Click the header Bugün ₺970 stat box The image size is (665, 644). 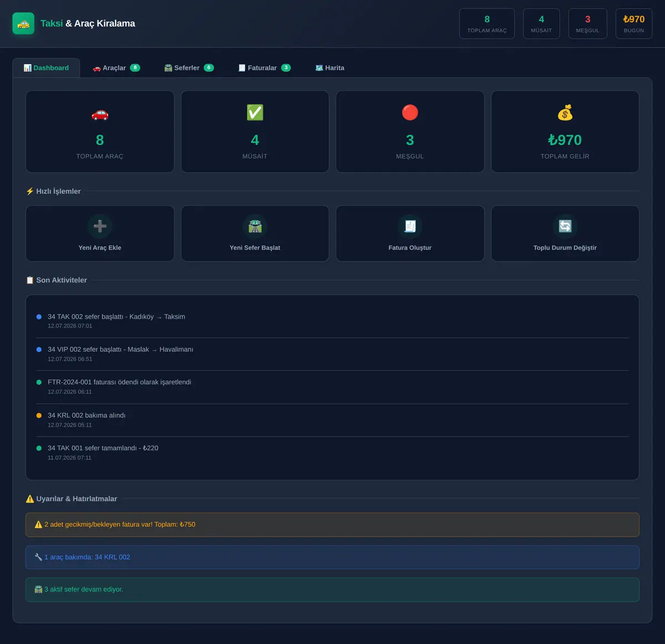point(634,24)
